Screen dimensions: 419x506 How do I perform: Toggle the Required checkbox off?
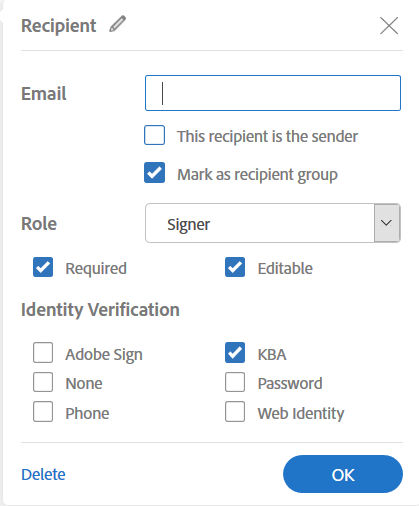click(x=43, y=267)
